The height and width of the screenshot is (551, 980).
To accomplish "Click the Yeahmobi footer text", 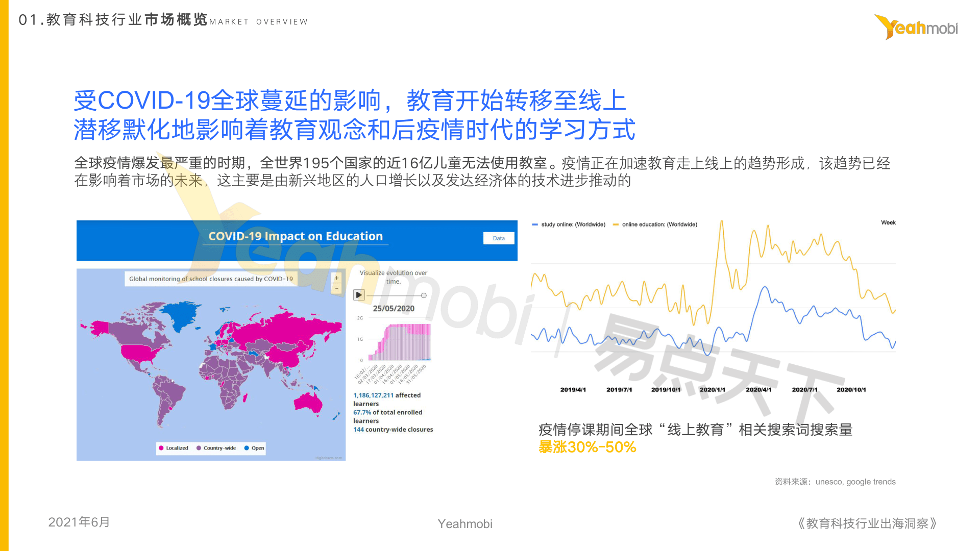I will (x=465, y=524).
